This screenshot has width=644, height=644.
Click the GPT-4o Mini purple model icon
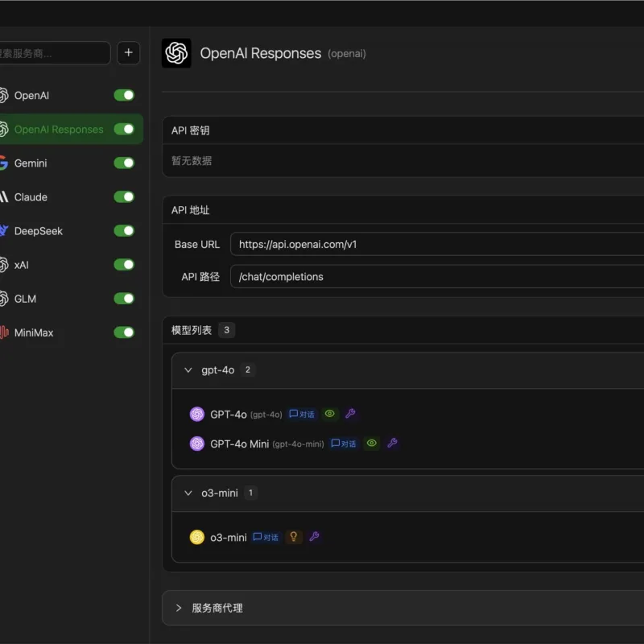pyautogui.click(x=197, y=444)
